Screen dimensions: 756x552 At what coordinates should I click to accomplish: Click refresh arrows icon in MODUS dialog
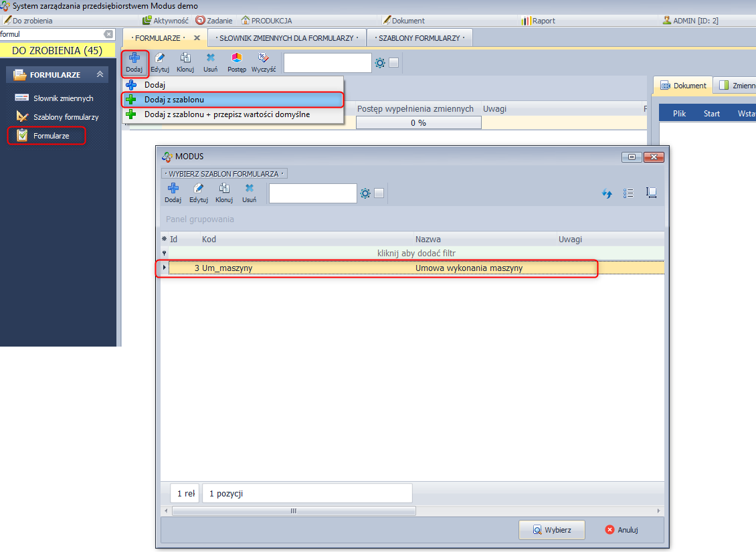click(x=607, y=193)
